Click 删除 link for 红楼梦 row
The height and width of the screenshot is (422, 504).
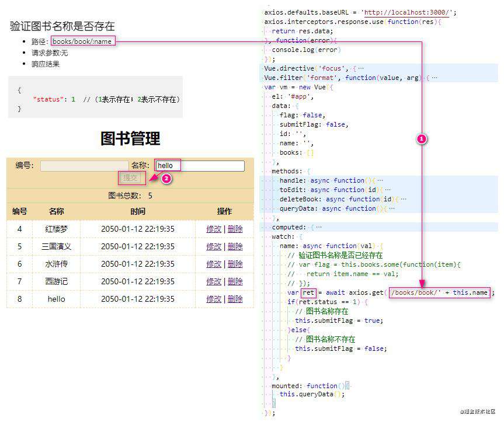click(x=235, y=229)
